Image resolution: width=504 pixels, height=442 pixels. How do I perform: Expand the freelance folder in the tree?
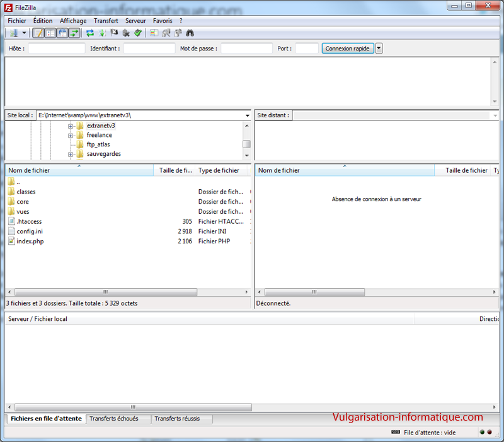pyautogui.click(x=71, y=135)
